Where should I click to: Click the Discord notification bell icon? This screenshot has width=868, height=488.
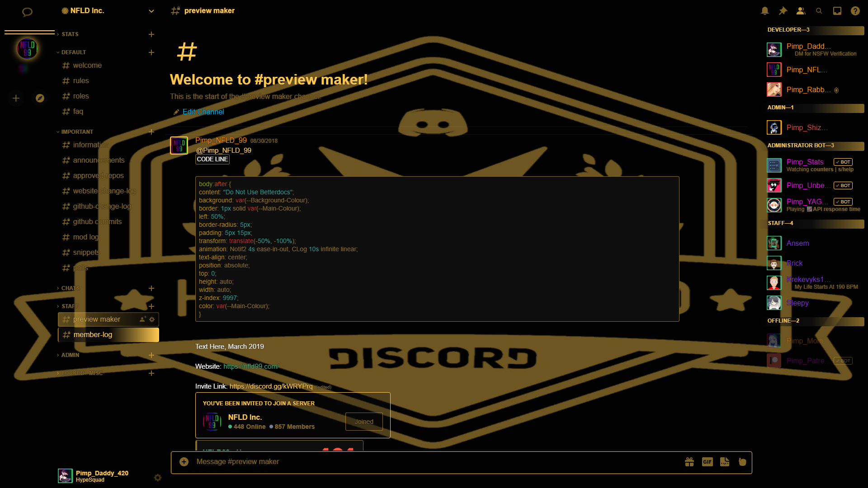point(764,10)
